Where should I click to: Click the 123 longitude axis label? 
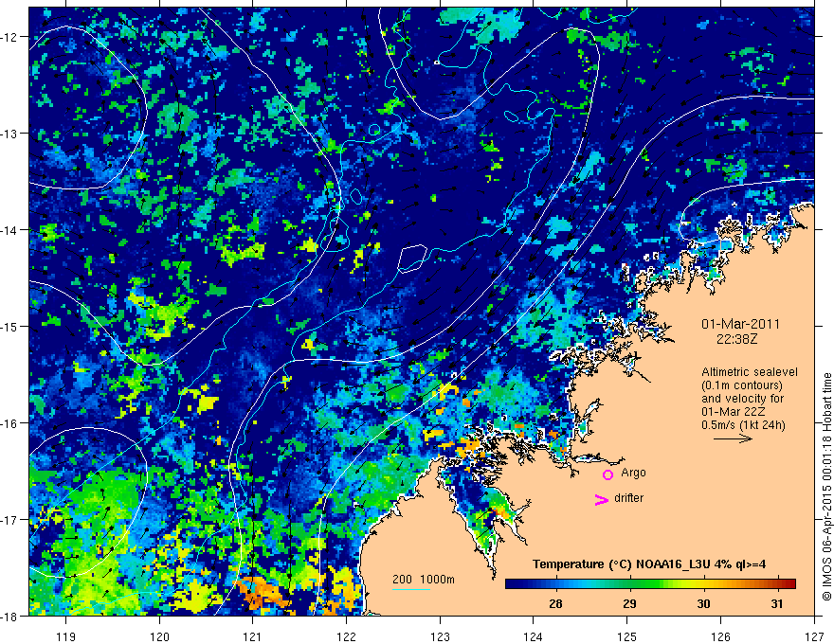(440, 636)
